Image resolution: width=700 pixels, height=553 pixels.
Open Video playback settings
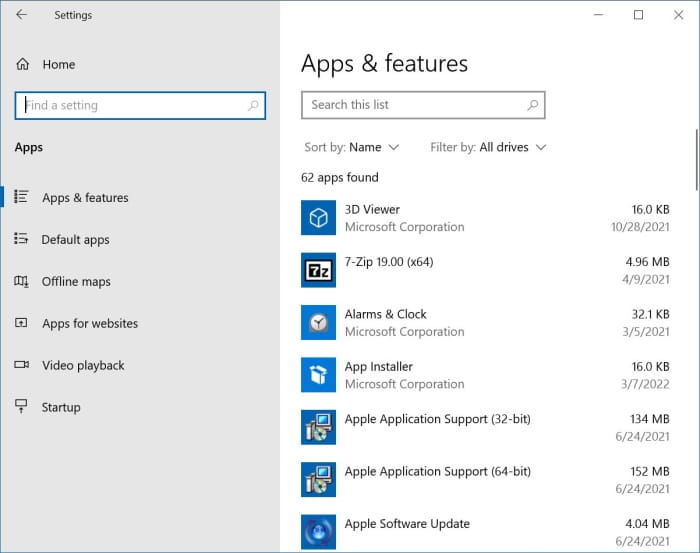pyautogui.click(x=83, y=366)
